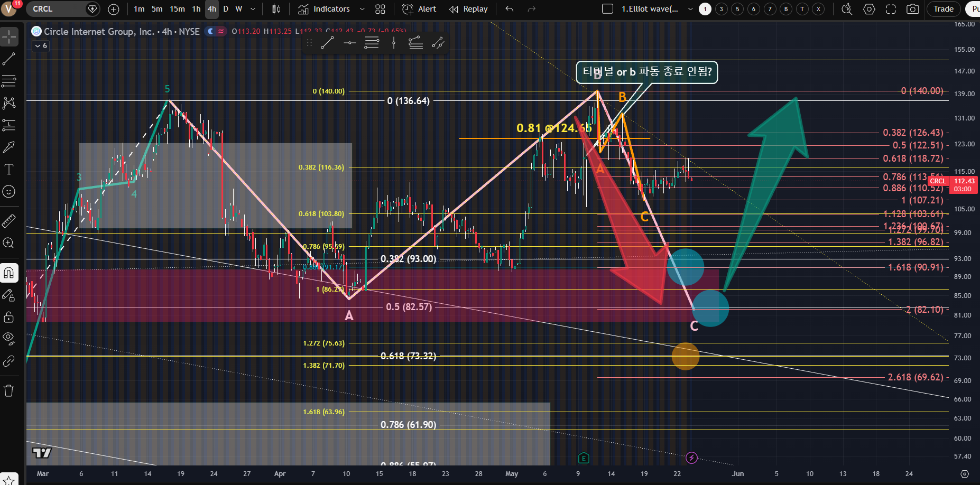Open the drawing link tool

point(9,361)
